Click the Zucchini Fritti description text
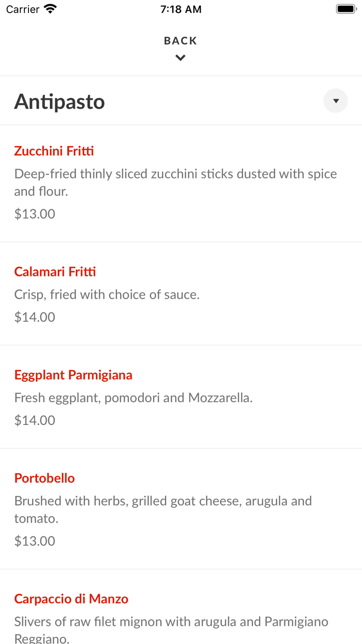362x644 pixels. tap(175, 182)
